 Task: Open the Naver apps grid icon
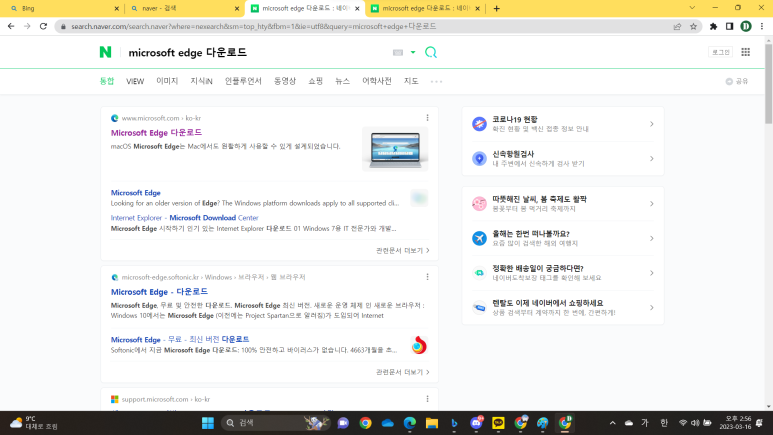pyautogui.click(x=745, y=52)
